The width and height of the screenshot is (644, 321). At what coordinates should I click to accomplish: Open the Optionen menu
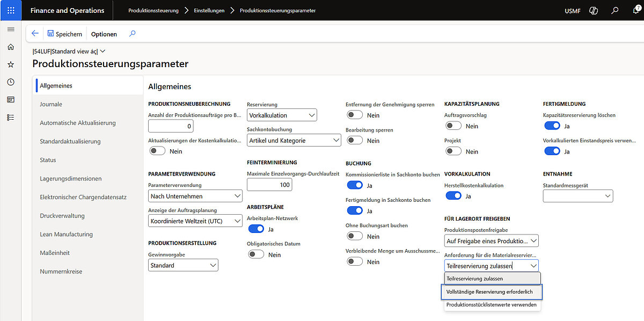click(x=104, y=33)
